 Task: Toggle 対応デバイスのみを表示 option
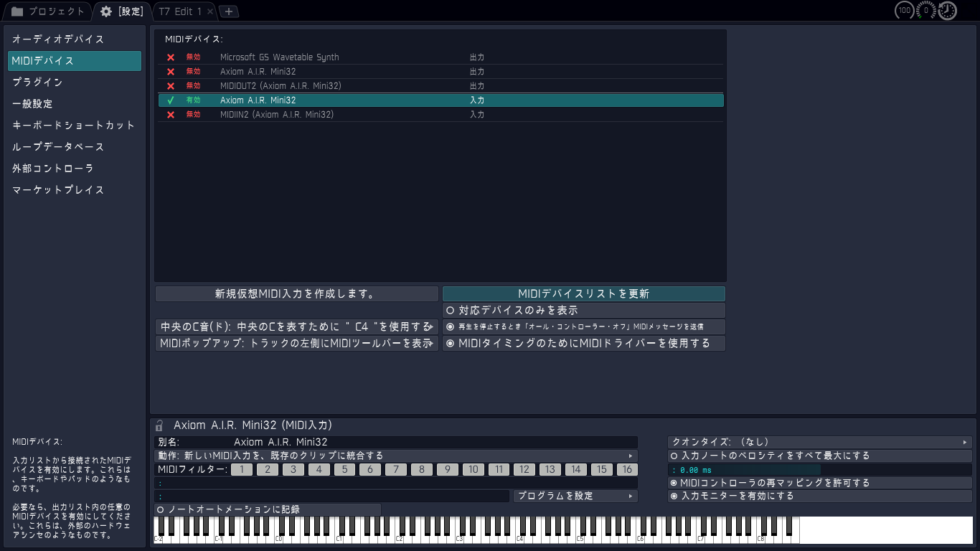pos(584,311)
